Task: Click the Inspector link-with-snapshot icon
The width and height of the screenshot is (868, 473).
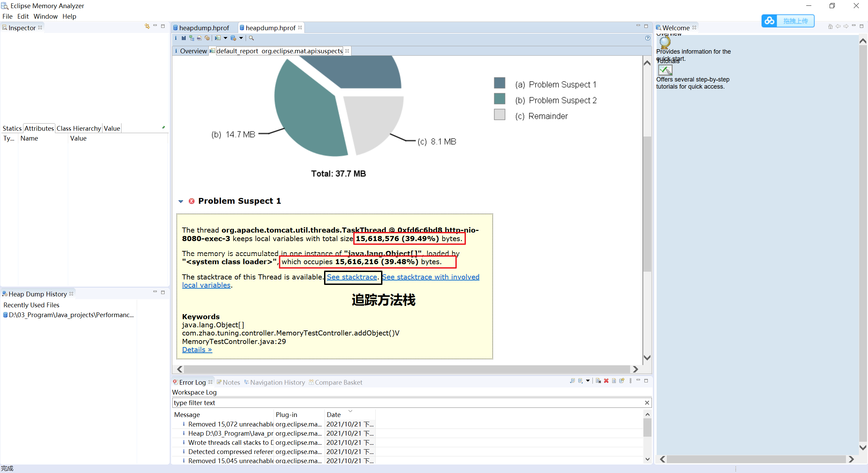Action: 147,26
